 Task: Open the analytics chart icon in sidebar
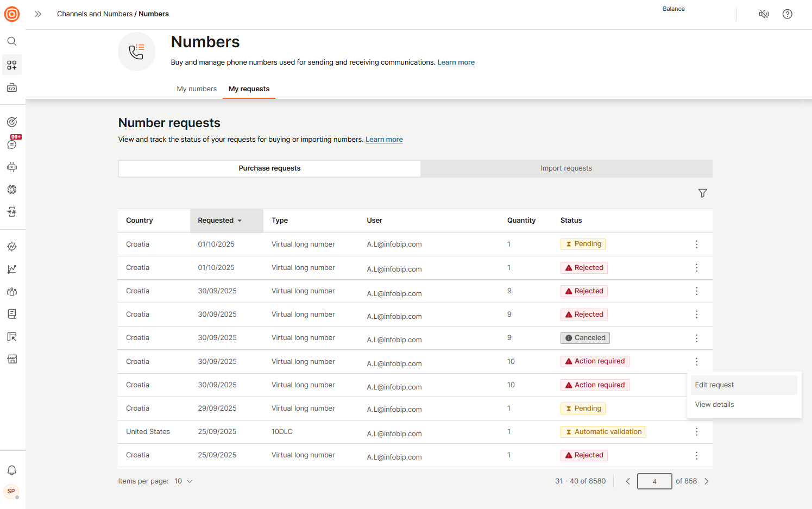point(12,269)
